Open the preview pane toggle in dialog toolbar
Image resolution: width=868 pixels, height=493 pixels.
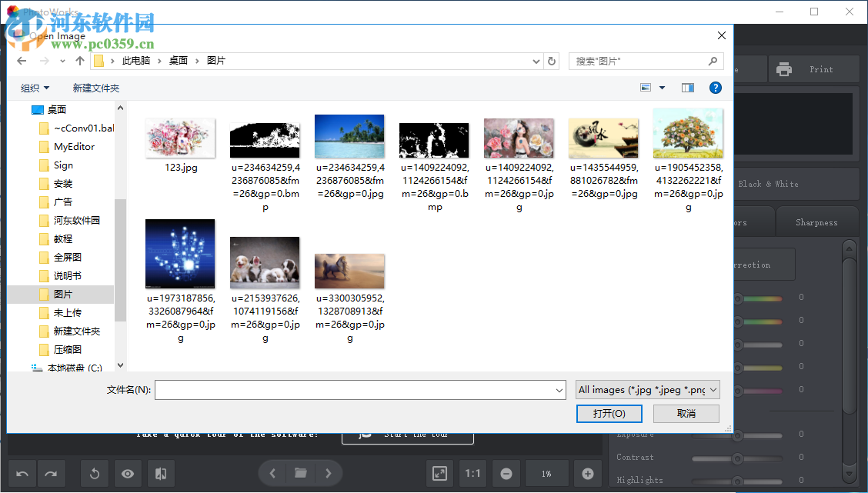click(x=686, y=87)
